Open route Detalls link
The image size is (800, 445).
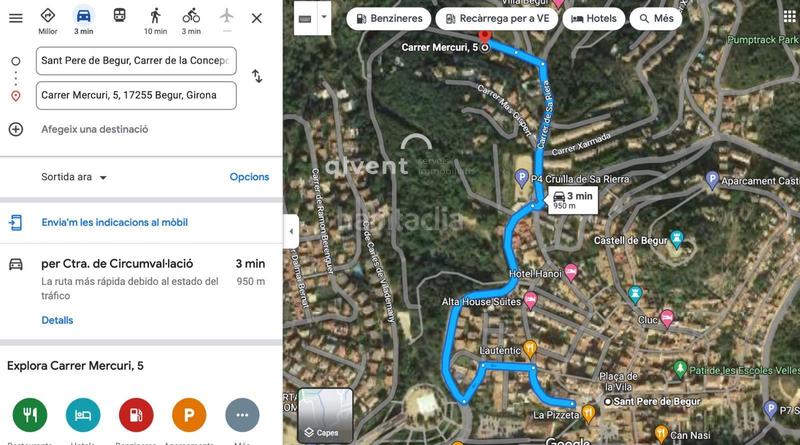tap(57, 320)
